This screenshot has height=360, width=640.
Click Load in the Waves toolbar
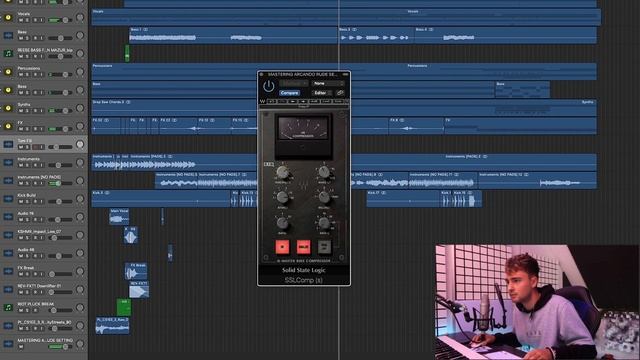[326, 101]
